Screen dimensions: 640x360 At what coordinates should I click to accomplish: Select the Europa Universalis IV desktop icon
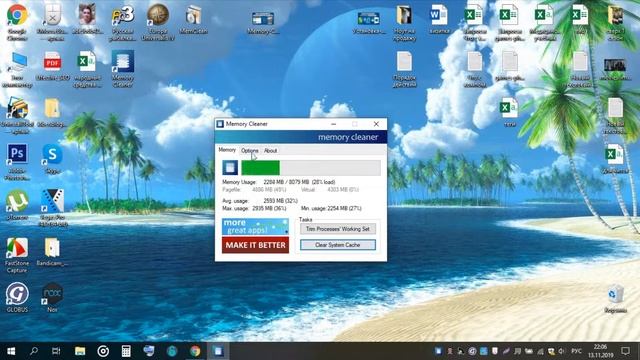coord(158,22)
